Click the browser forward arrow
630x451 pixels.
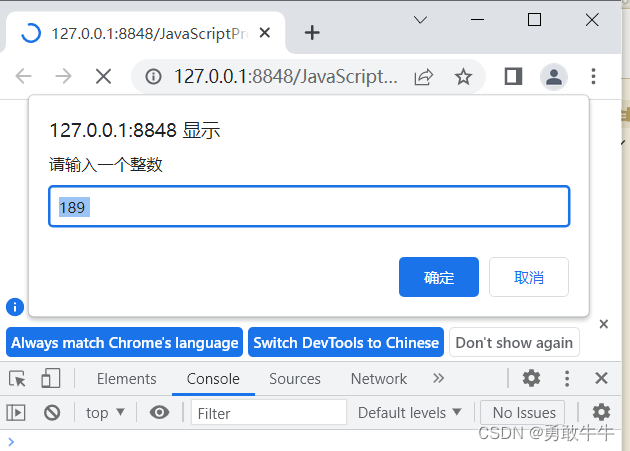pyautogui.click(x=63, y=76)
